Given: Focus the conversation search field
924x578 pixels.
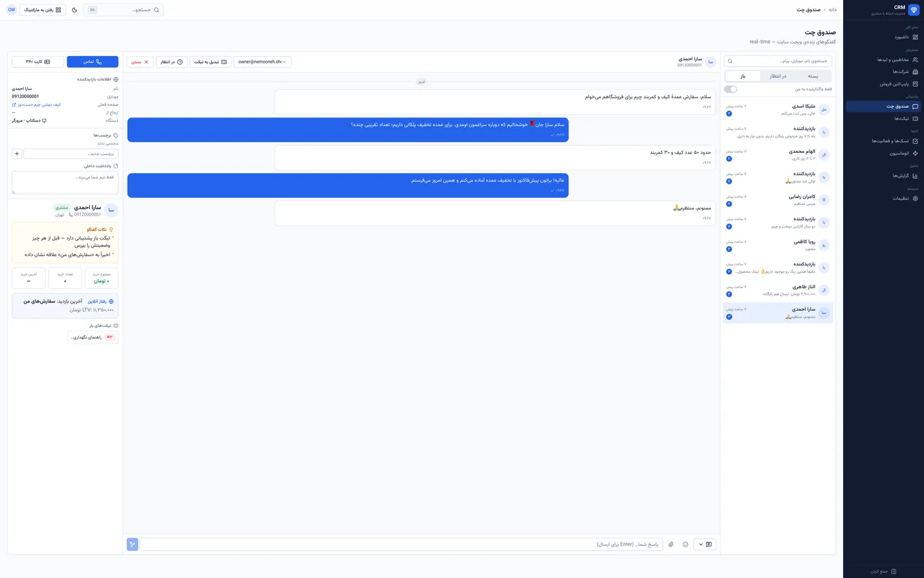Looking at the screenshot, I should [778, 61].
